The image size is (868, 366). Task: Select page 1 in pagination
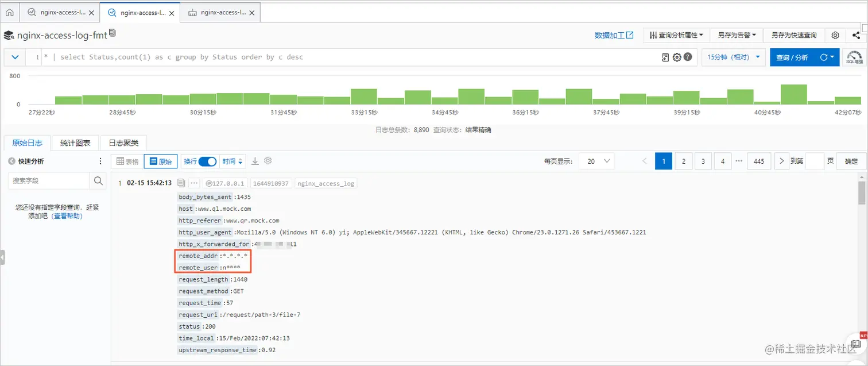pos(664,161)
